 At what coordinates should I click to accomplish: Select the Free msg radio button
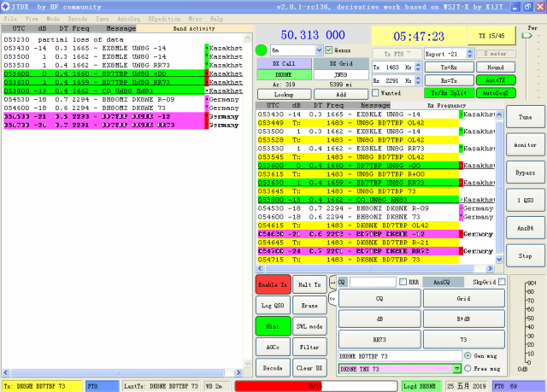[x=468, y=368]
